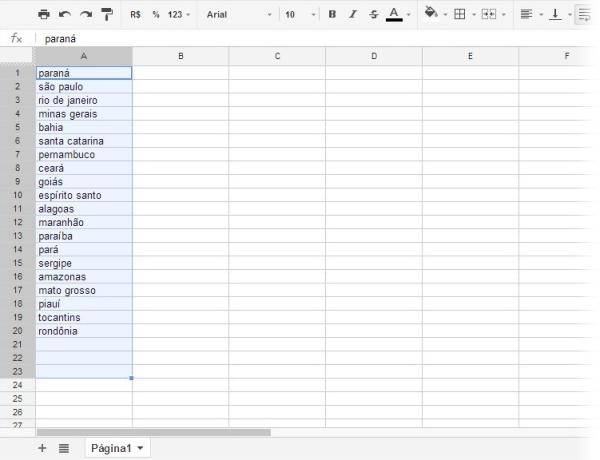Select column C header

pyautogui.click(x=277, y=56)
